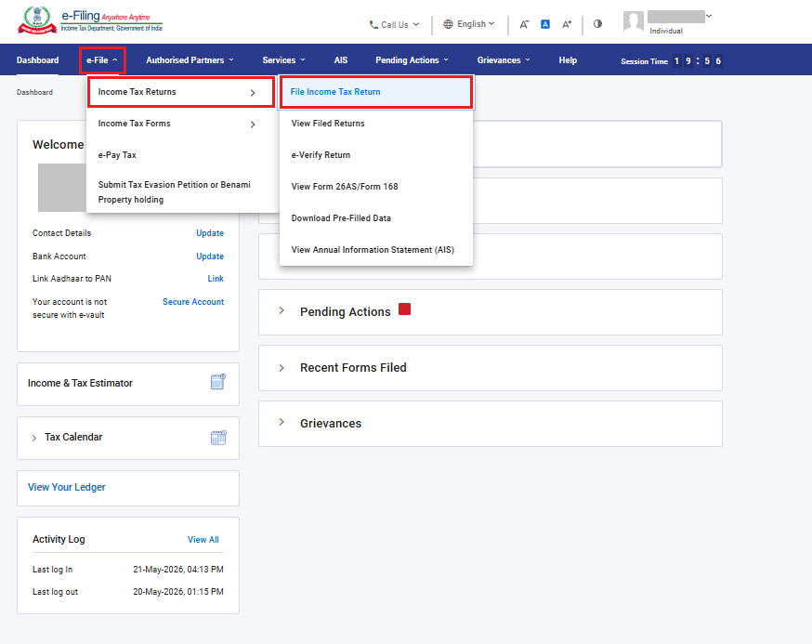Viewport: 812px width, 644px height.
Task: Click the Tax Calendar calendar icon
Action: point(218,438)
